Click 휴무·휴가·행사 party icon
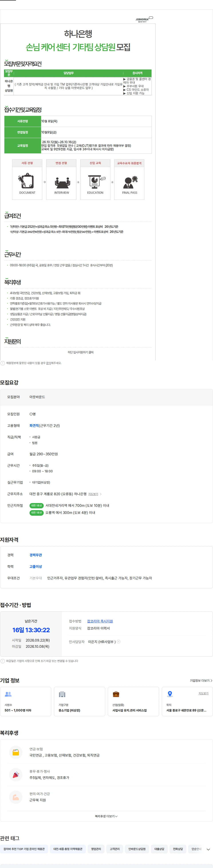213x868 pixels. 16,775
